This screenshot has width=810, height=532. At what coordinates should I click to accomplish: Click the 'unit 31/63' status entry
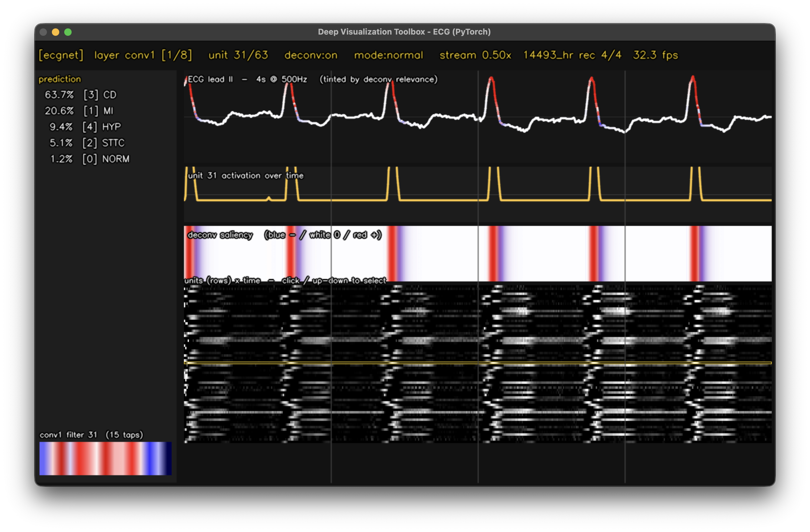pyautogui.click(x=238, y=55)
